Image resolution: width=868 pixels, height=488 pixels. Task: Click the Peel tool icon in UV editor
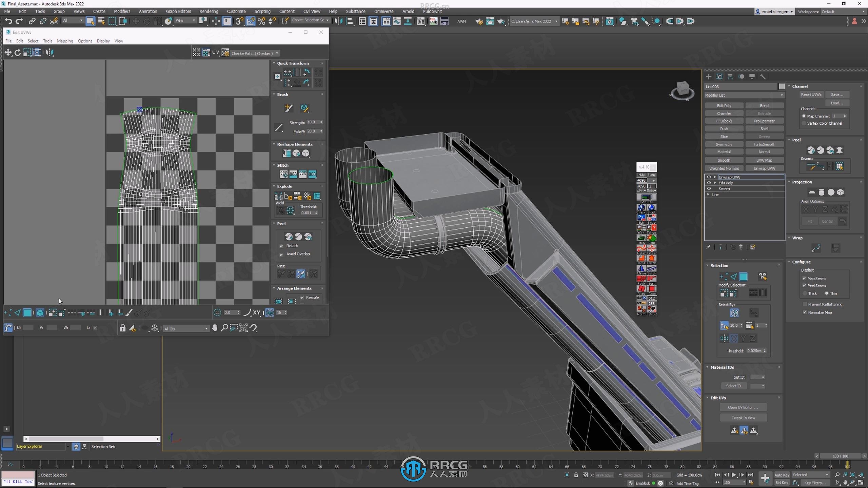tap(289, 237)
